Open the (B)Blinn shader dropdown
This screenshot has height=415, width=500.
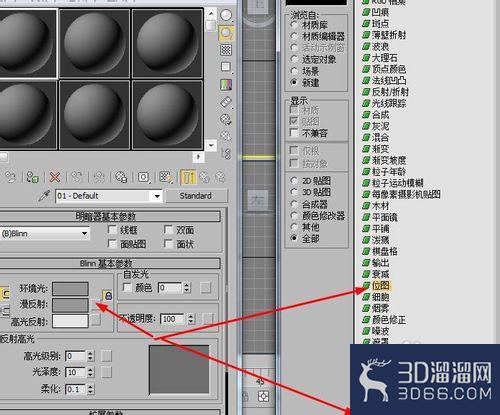pos(85,234)
